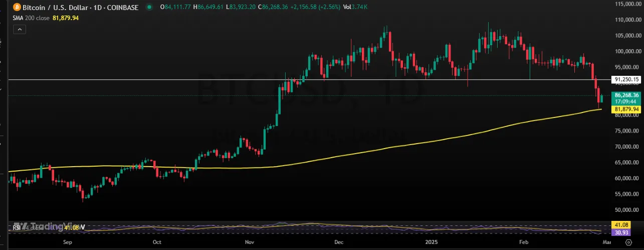The image size is (644, 250).
Task: Click the yellow SMA price-axis label 81,879.94
Action: click(x=625, y=109)
